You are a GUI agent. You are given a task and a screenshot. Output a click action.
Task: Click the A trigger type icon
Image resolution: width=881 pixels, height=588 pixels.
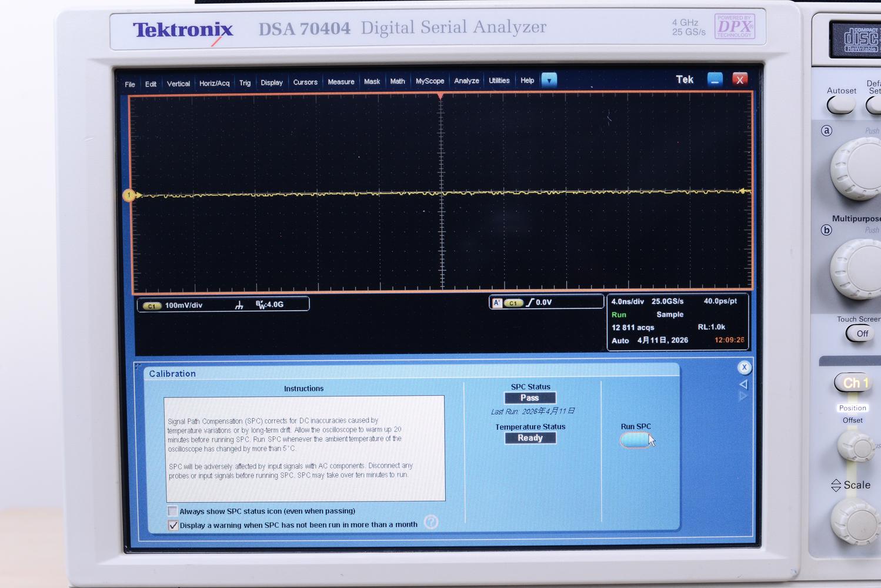497,303
